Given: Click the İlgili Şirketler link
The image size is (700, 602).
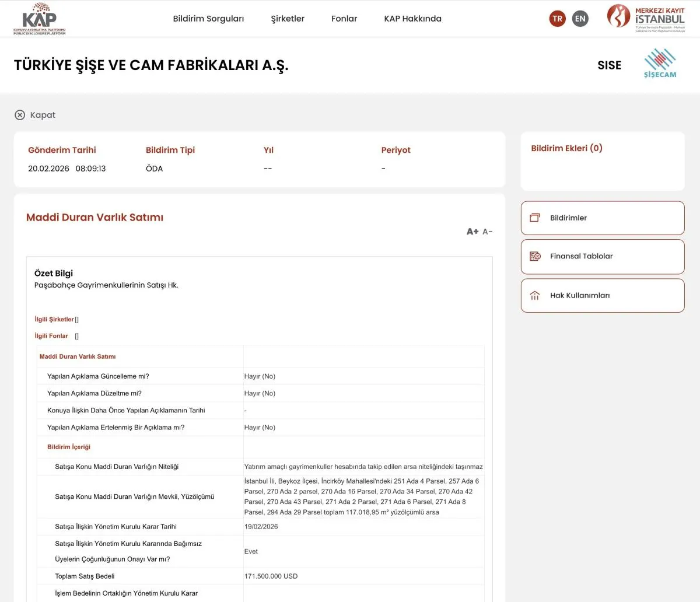Looking at the screenshot, I should click(54, 319).
